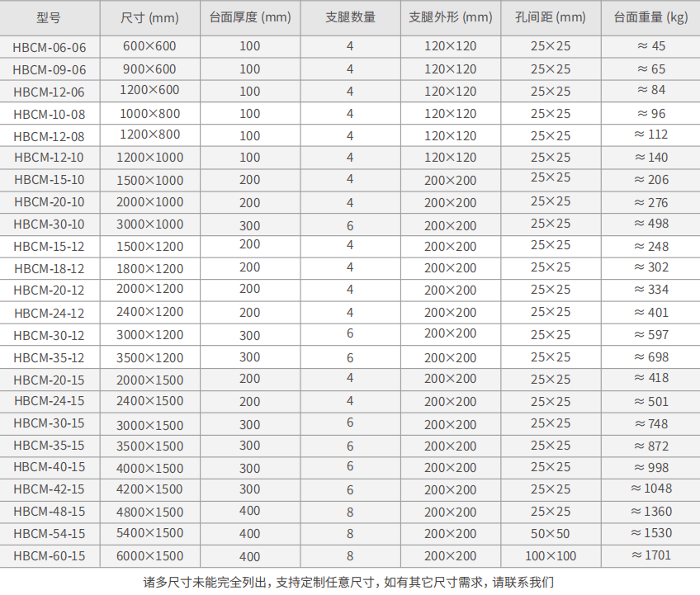Select the ≈ 1701 weight cell
Screen dimensions: 700x595
650,555
